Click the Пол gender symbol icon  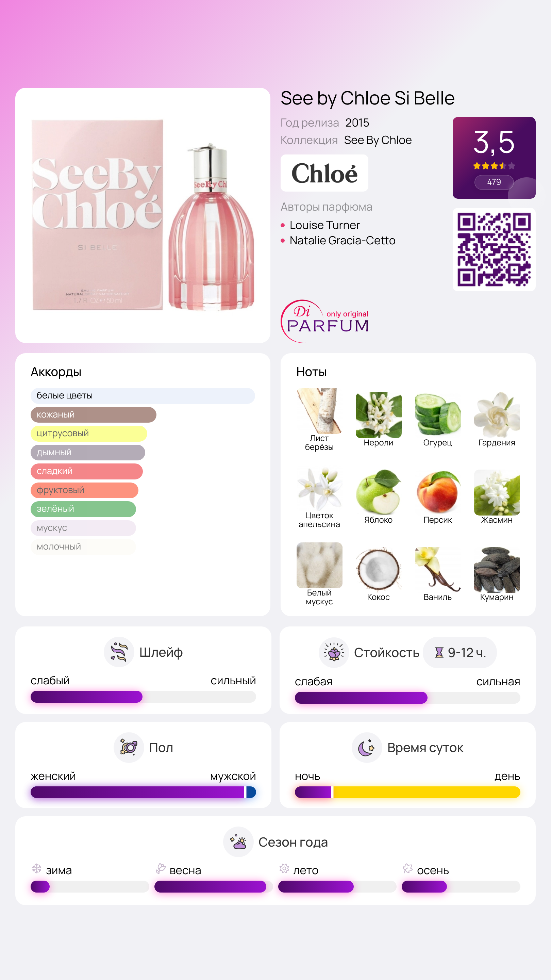pyautogui.click(x=129, y=748)
